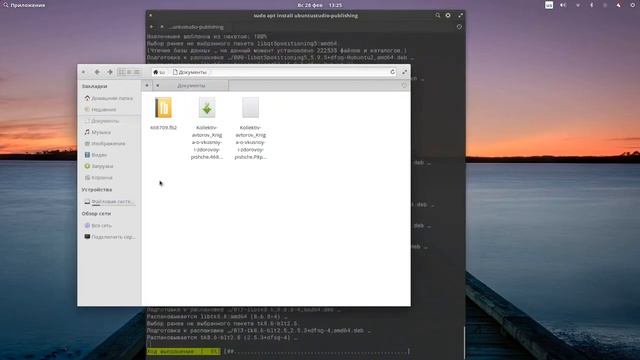Open terminal settings gear icon
This screenshot has height=360, width=640.
448,16
